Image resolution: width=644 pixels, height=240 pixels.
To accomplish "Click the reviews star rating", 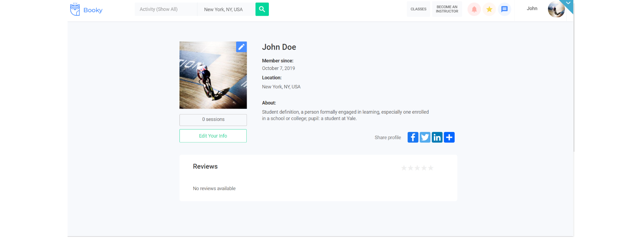I will click(417, 168).
